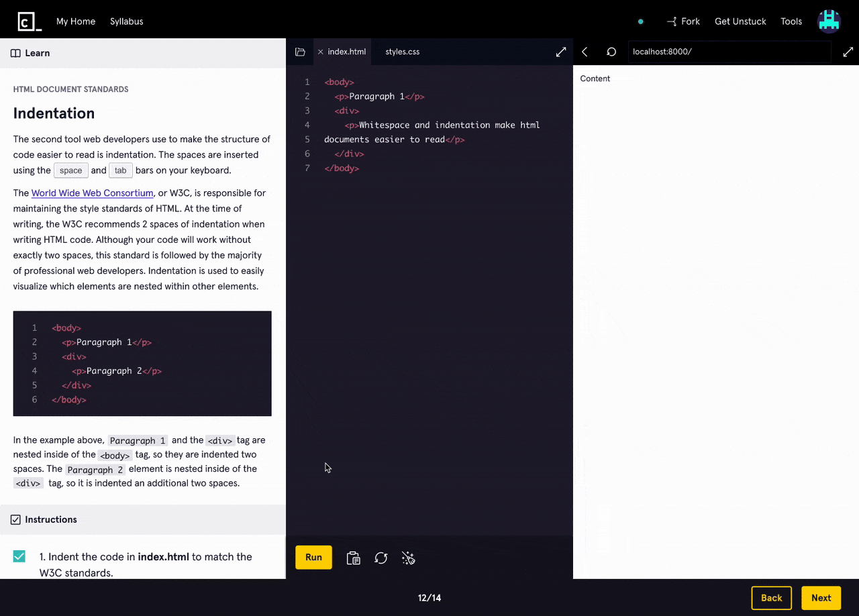Expand the browser preview panel

pos(848,52)
